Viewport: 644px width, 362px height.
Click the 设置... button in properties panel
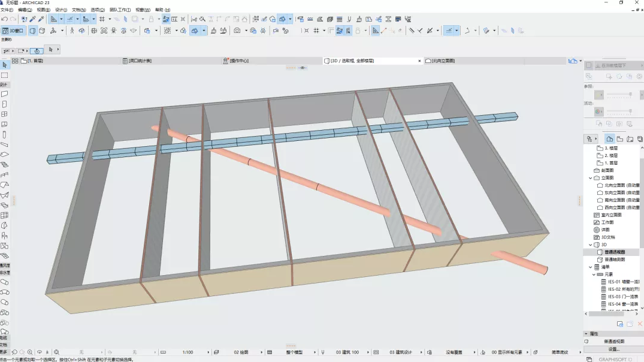(x=614, y=349)
